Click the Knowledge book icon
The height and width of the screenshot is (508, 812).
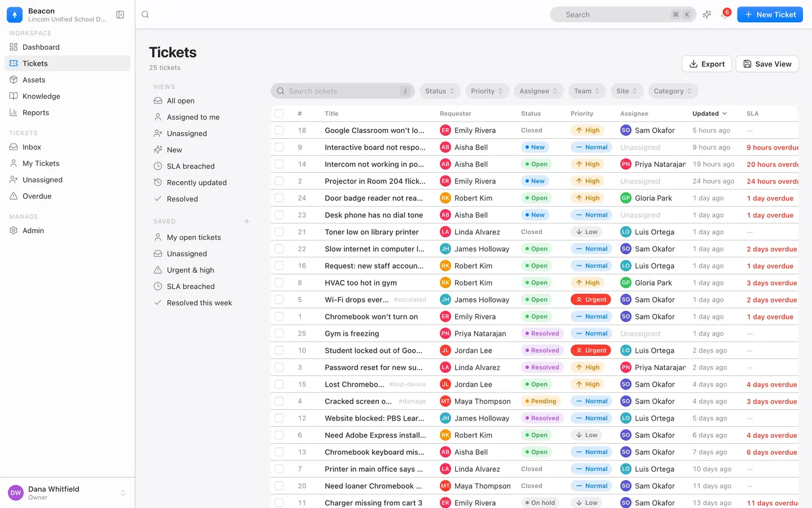14,96
